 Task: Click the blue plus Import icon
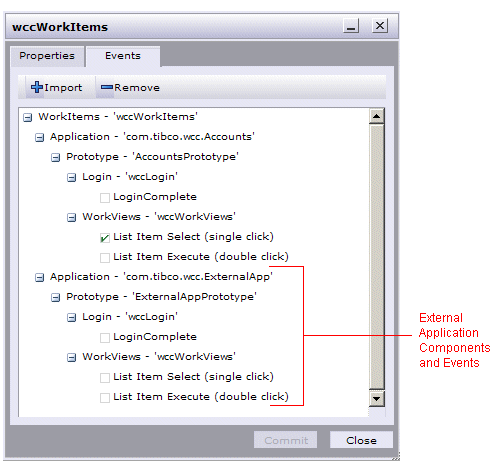(37, 87)
